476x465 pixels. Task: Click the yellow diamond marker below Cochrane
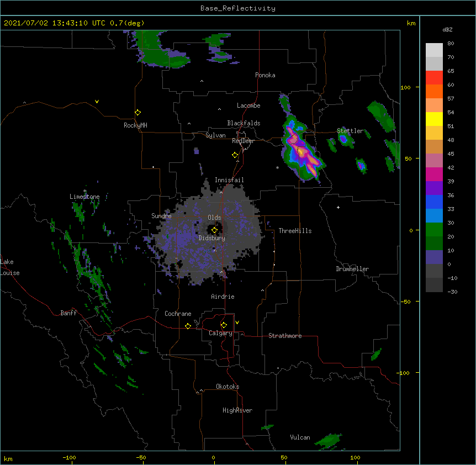188,326
